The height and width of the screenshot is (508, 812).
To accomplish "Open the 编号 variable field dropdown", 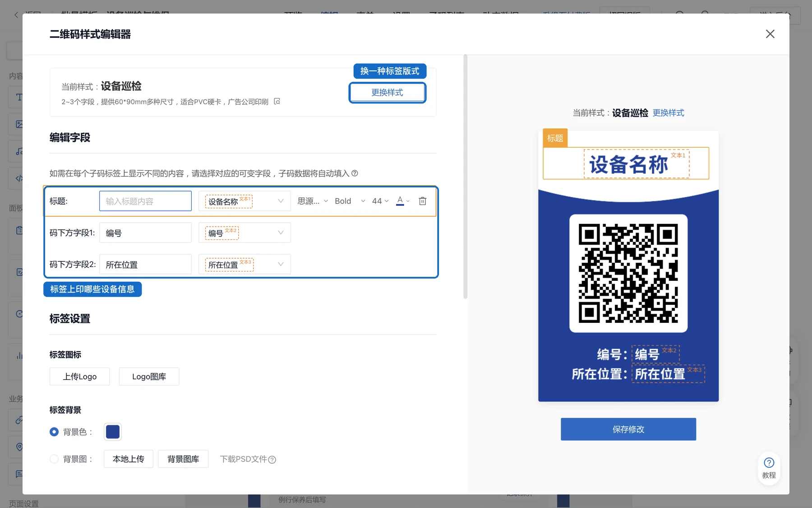I will tap(245, 233).
